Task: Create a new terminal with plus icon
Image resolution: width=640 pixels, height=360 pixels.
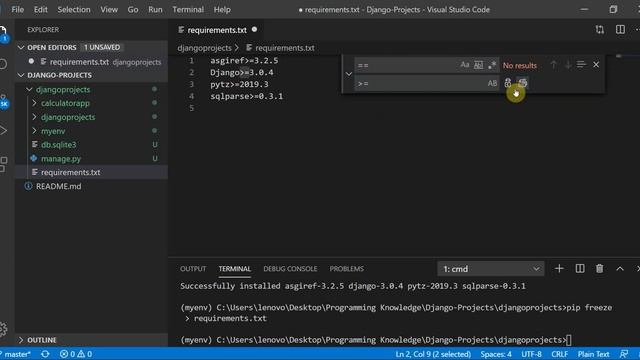Action: click(559, 269)
